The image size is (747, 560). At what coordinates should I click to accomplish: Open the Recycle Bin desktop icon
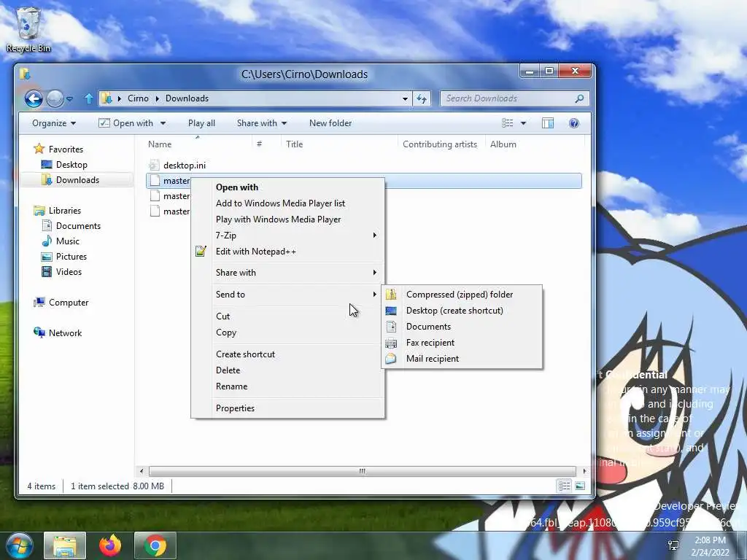[28, 29]
